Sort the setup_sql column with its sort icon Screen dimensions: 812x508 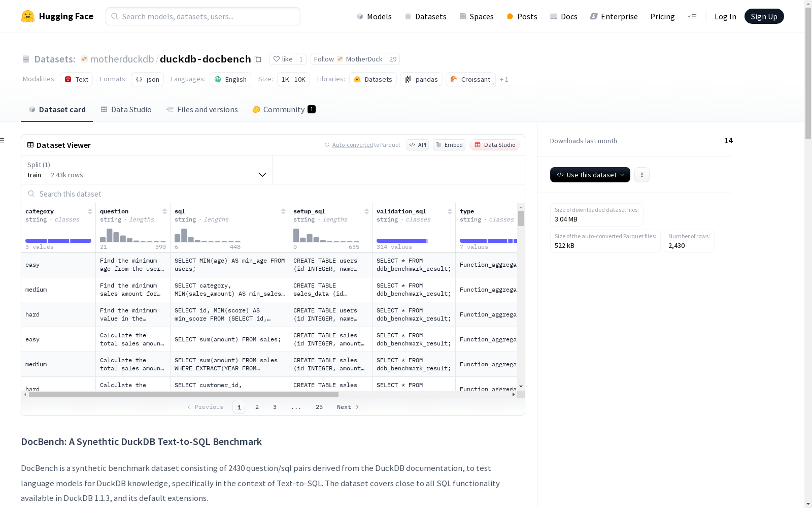366,211
